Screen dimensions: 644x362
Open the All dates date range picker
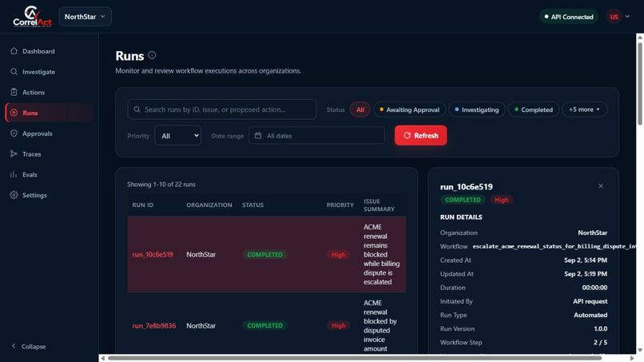[316, 136]
